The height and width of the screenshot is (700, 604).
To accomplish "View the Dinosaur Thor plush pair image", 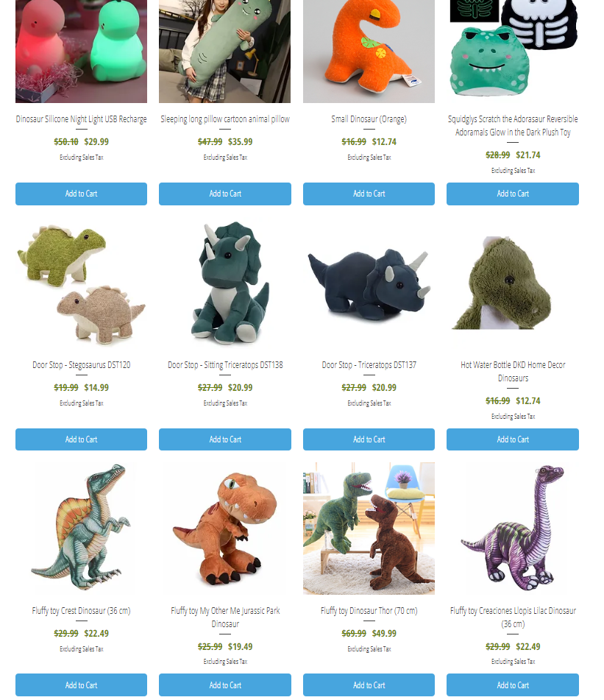I will click(x=369, y=528).
